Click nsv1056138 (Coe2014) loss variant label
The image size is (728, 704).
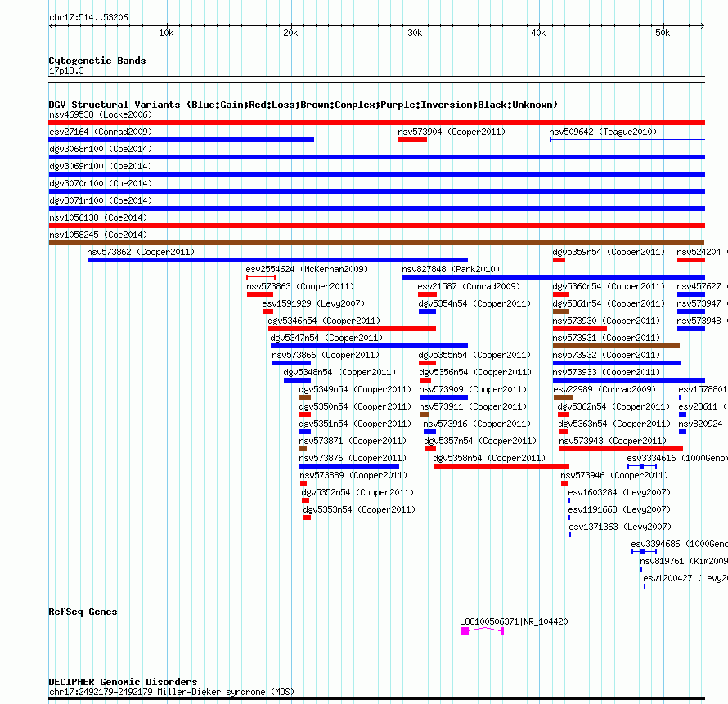pos(98,217)
